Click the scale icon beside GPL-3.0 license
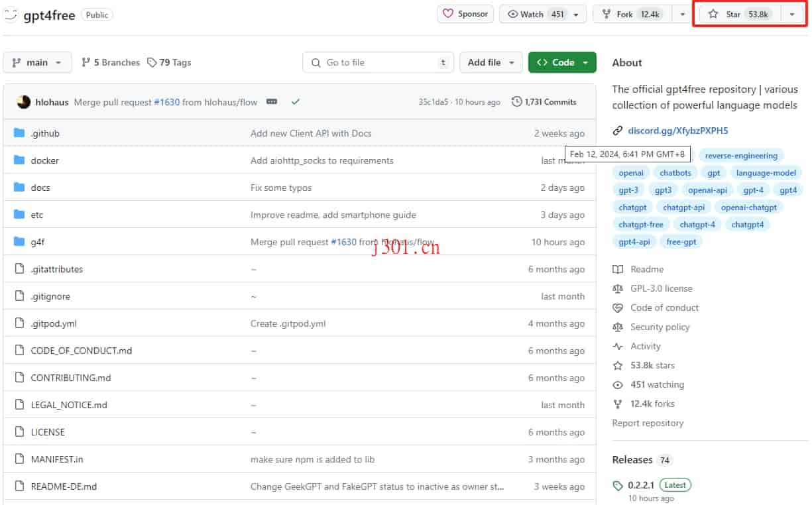This screenshot has width=812, height=505. tap(618, 288)
